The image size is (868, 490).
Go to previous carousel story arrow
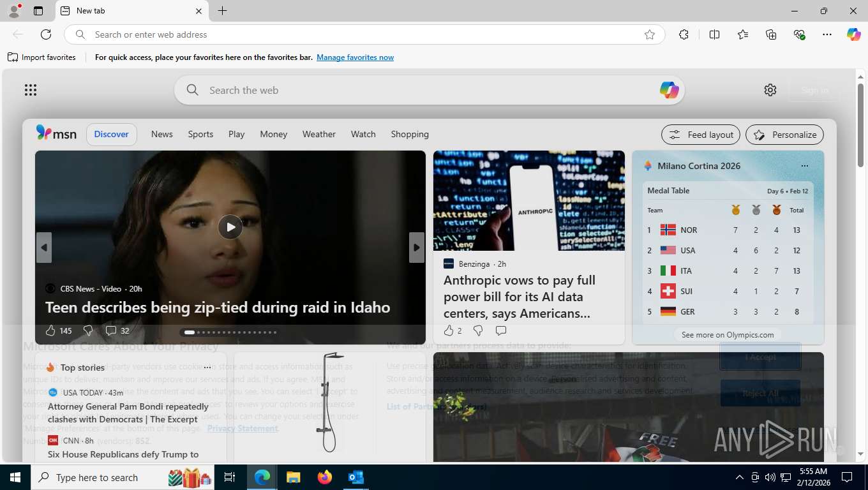pos(44,248)
